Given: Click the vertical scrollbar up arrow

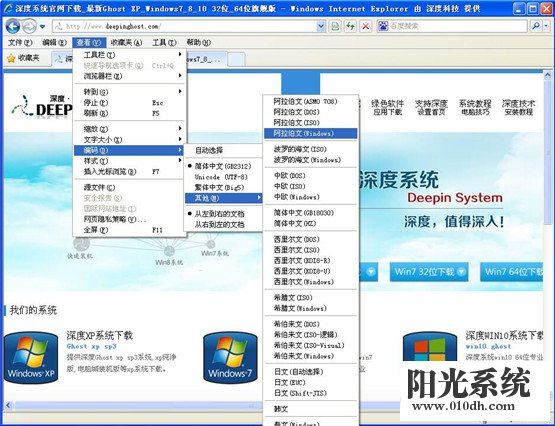Looking at the screenshot, I should (x=548, y=75).
